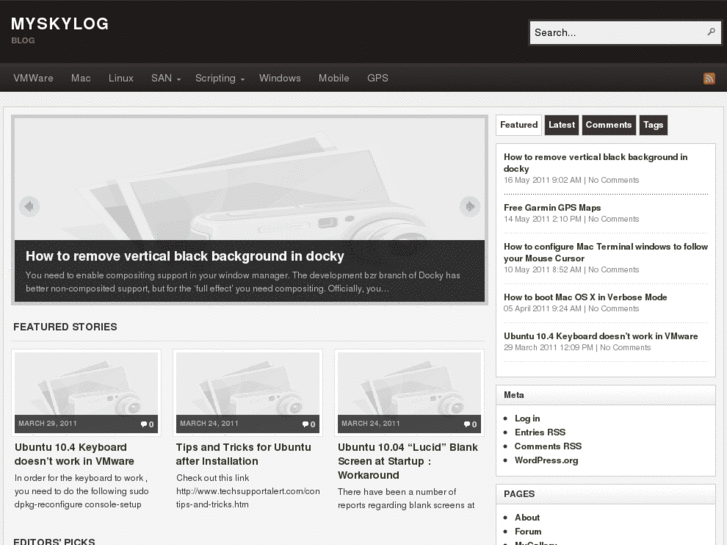The width and height of the screenshot is (727, 545).
Task: Click the MYSKYLOG site title
Action: [x=60, y=24]
